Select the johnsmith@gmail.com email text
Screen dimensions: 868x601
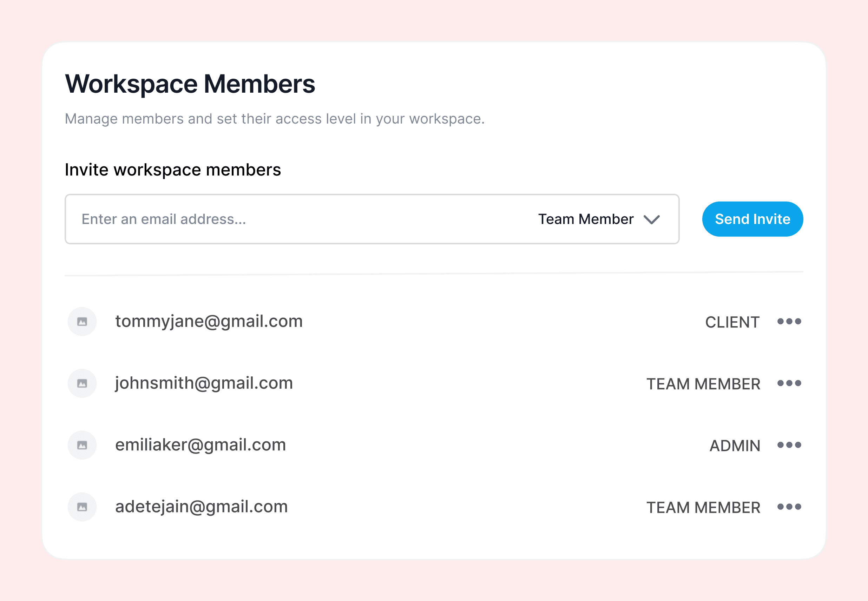(204, 383)
